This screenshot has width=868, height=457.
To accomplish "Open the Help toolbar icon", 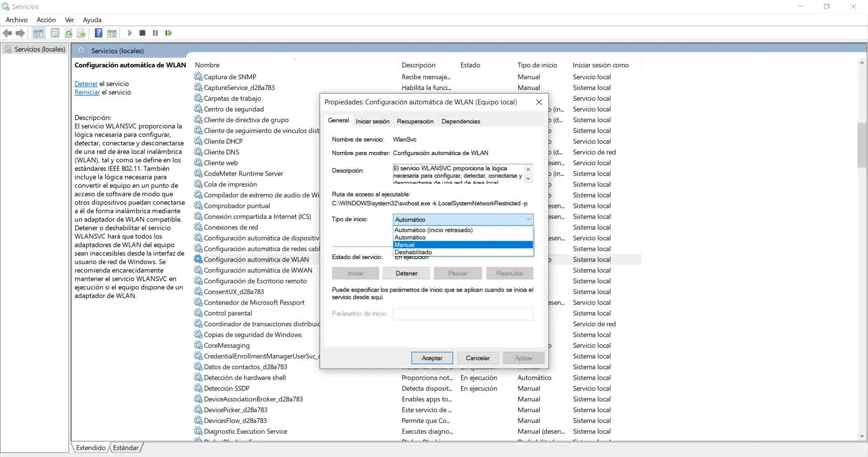I will coord(99,33).
